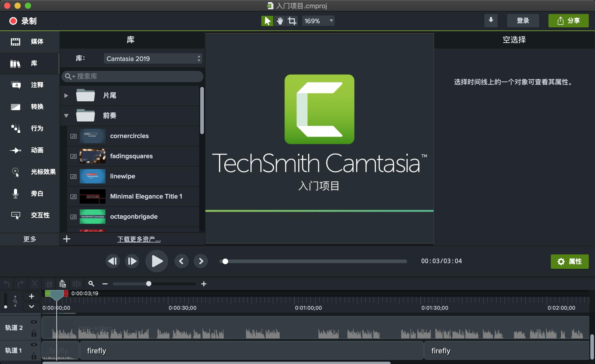The height and width of the screenshot is (364, 595).
Task: Select the linewipe asset
Action: coord(133,176)
